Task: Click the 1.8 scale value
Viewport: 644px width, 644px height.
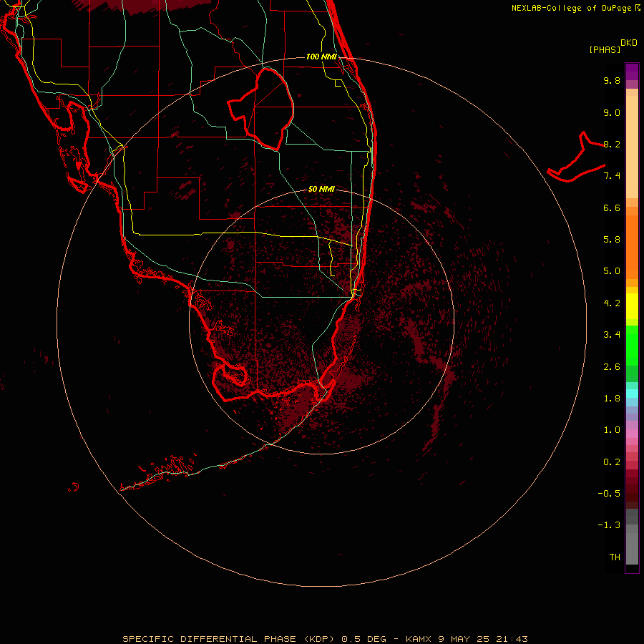Action: pyautogui.click(x=612, y=399)
